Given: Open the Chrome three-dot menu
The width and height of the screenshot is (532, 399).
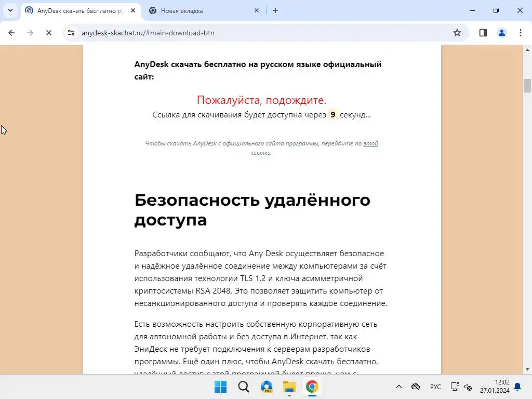Looking at the screenshot, I should [x=521, y=33].
